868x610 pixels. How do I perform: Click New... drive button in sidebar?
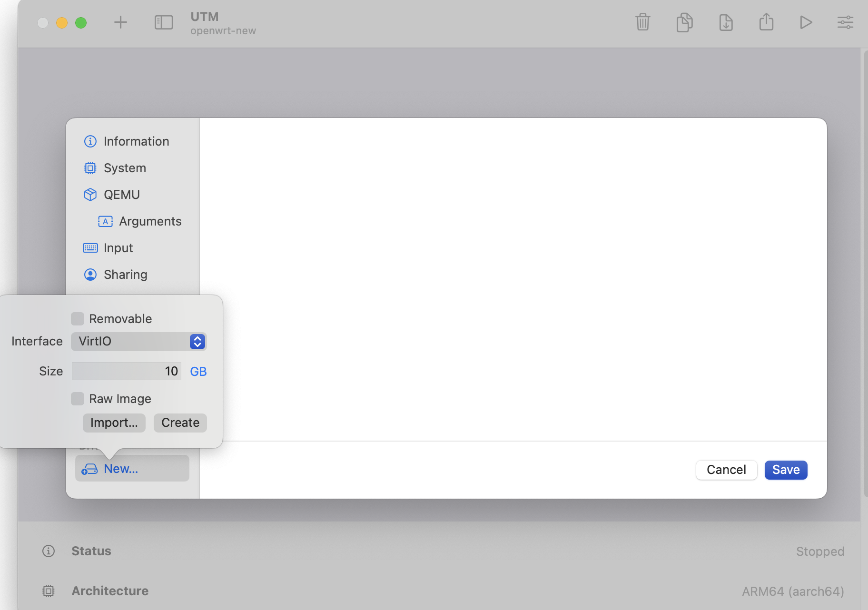click(x=132, y=469)
